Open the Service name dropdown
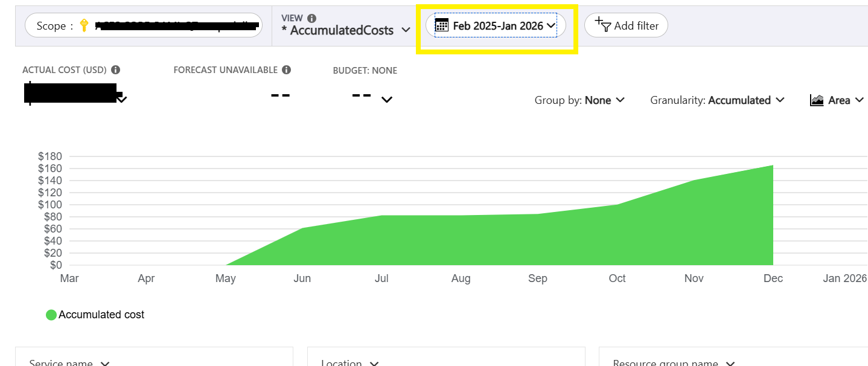The height and width of the screenshot is (366, 868). 70,363
